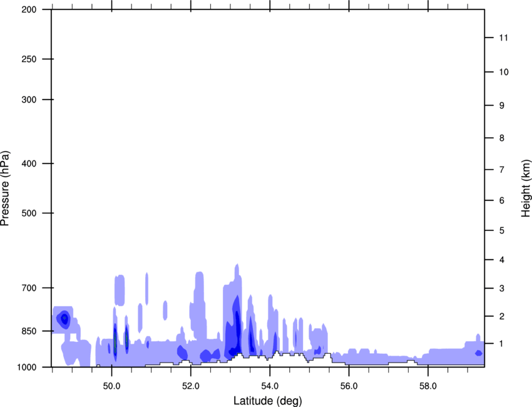
Task: Click the 52.0 latitude label
Action: tap(191, 386)
